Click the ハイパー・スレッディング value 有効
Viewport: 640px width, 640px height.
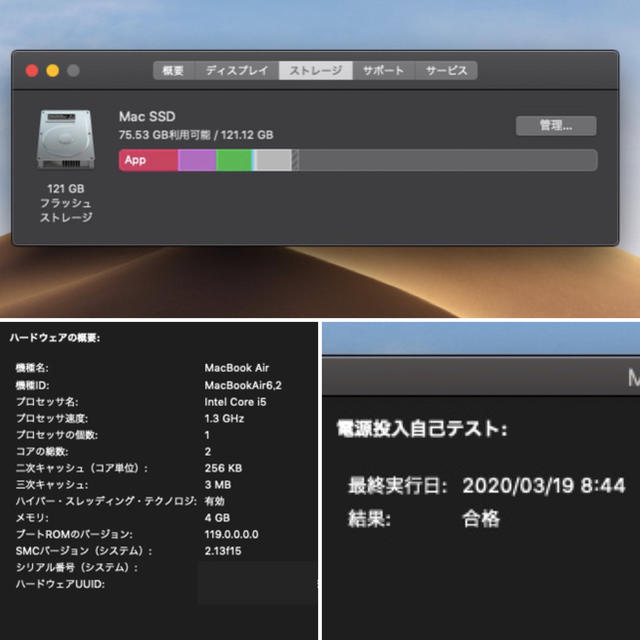(x=215, y=501)
